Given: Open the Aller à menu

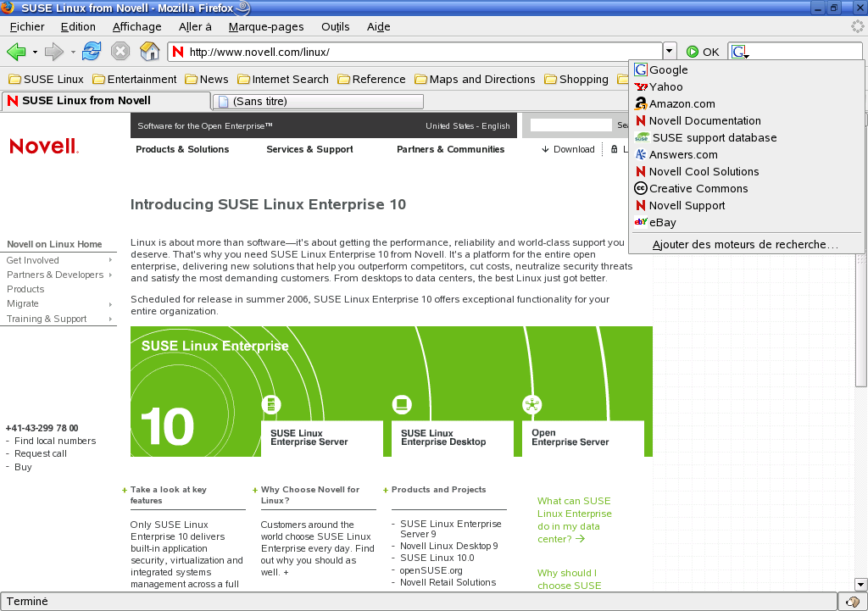Looking at the screenshot, I should (195, 26).
